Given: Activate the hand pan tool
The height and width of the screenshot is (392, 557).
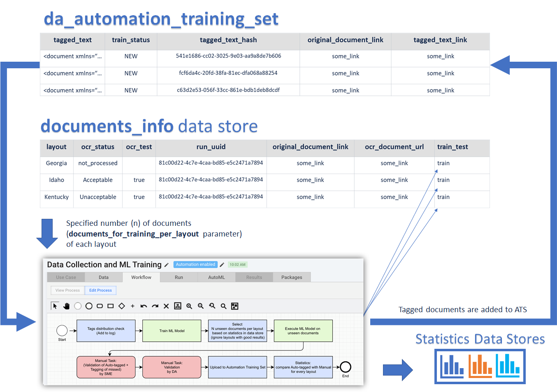Looking at the screenshot, I should tap(66, 306).
